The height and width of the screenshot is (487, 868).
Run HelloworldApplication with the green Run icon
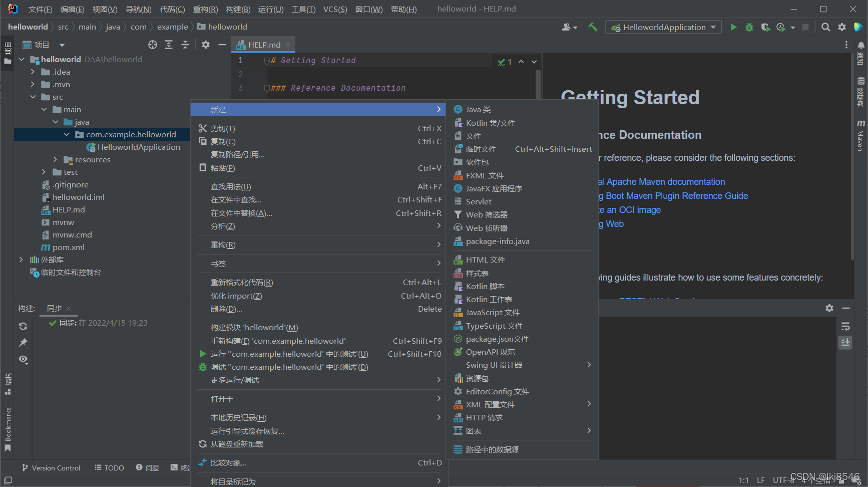[x=733, y=27]
